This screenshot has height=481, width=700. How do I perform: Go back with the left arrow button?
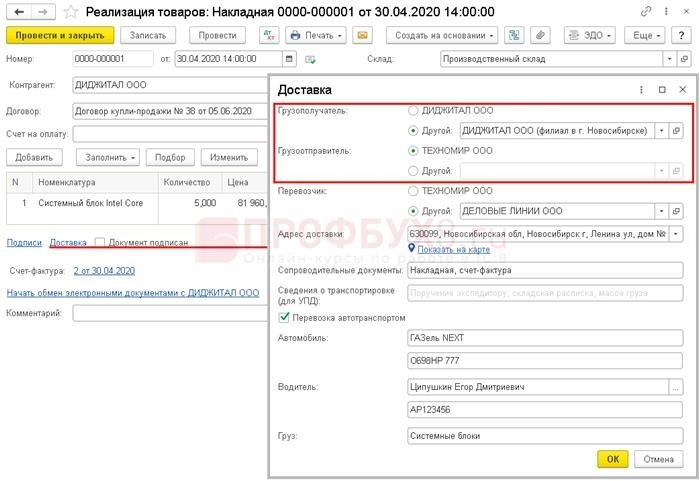pyautogui.click(x=19, y=12)
